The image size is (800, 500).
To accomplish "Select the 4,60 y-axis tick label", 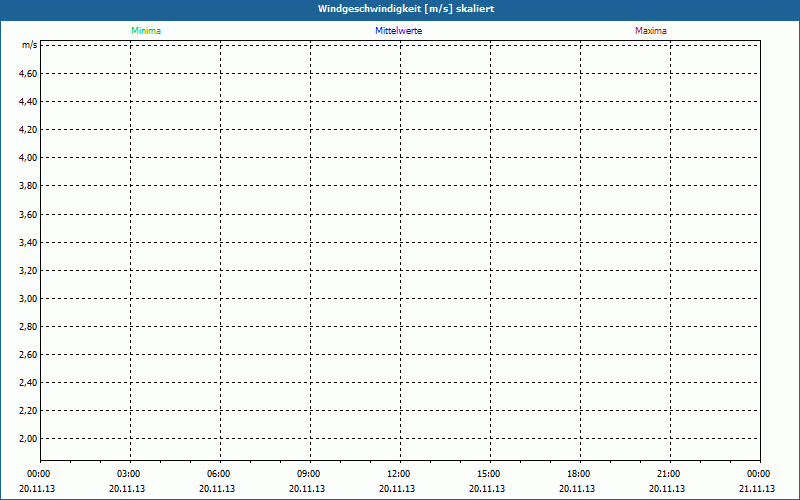I will pyautogui.click(x=27, y=74).
